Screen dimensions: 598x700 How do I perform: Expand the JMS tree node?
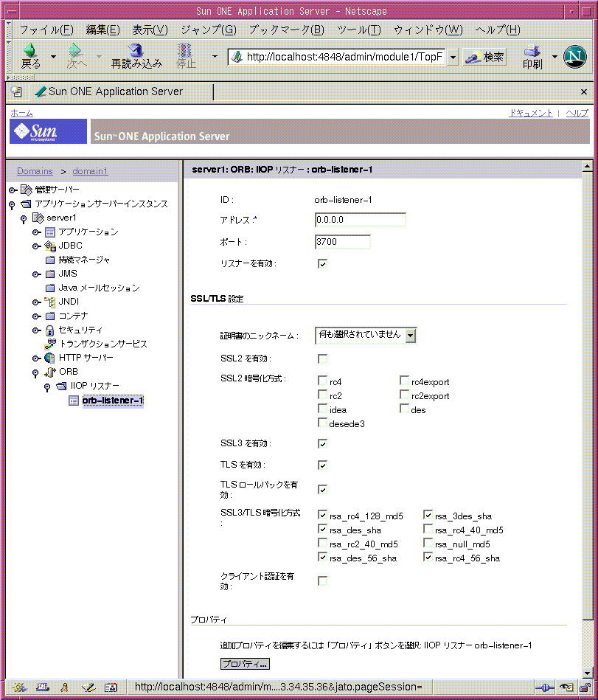click(x=37, y=274)
